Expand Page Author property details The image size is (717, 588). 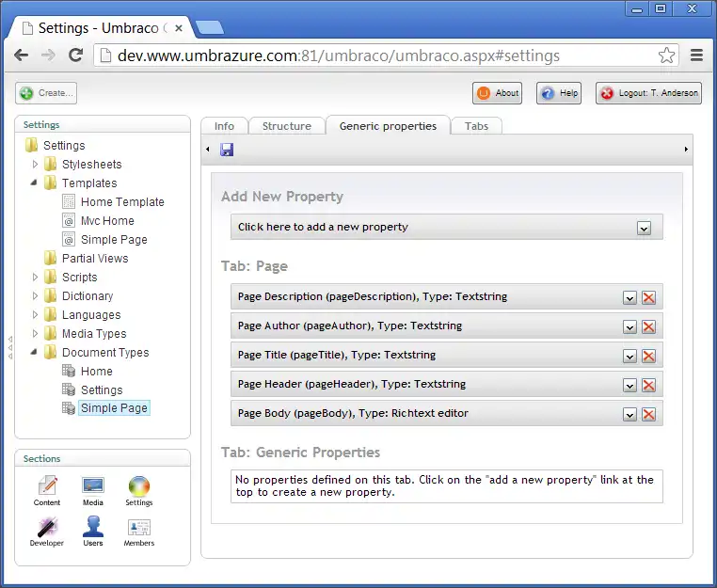click(629, 327)
